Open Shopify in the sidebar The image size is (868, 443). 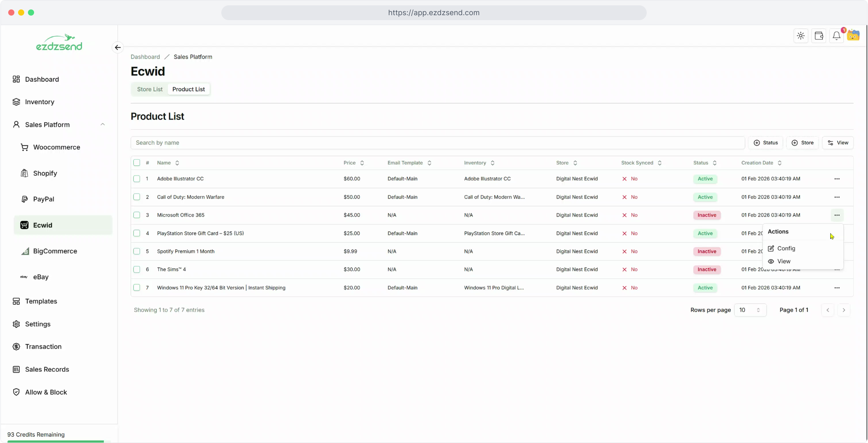point(45,173)
